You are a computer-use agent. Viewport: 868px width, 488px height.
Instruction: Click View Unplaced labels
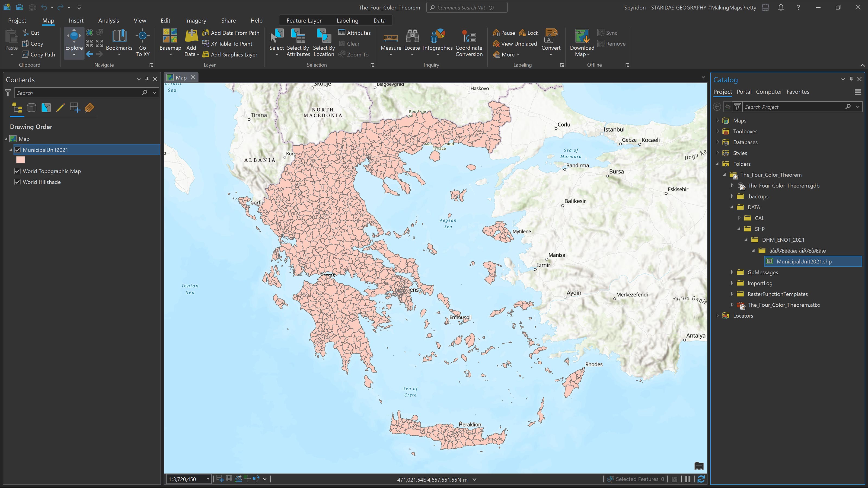[515, 43]
